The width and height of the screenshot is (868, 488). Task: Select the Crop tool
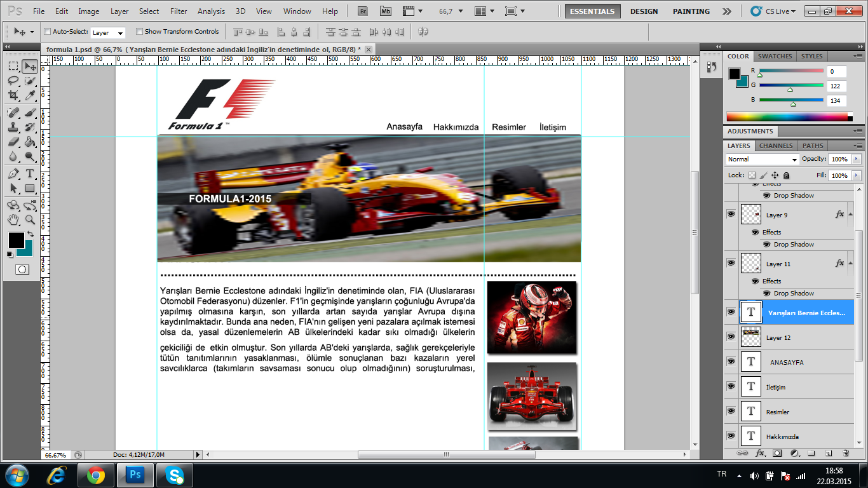coord(13,95)
